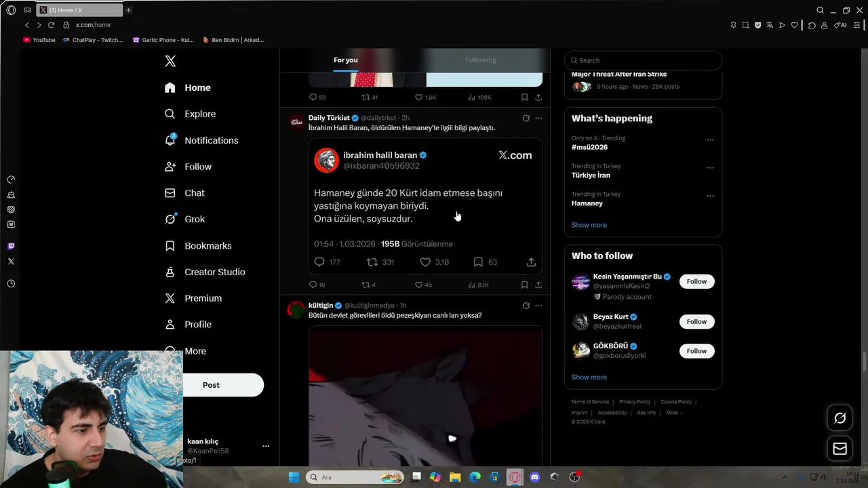Viewport: 868px width, 488px height.
Task: Open account menu dots beside kaan kılıç
Action: click(266, 446)
